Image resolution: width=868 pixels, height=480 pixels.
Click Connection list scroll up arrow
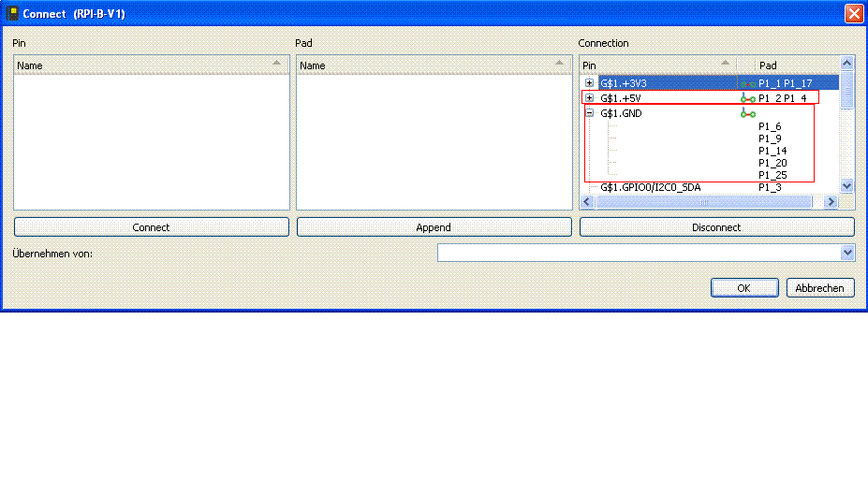click(x=847, y=63)
